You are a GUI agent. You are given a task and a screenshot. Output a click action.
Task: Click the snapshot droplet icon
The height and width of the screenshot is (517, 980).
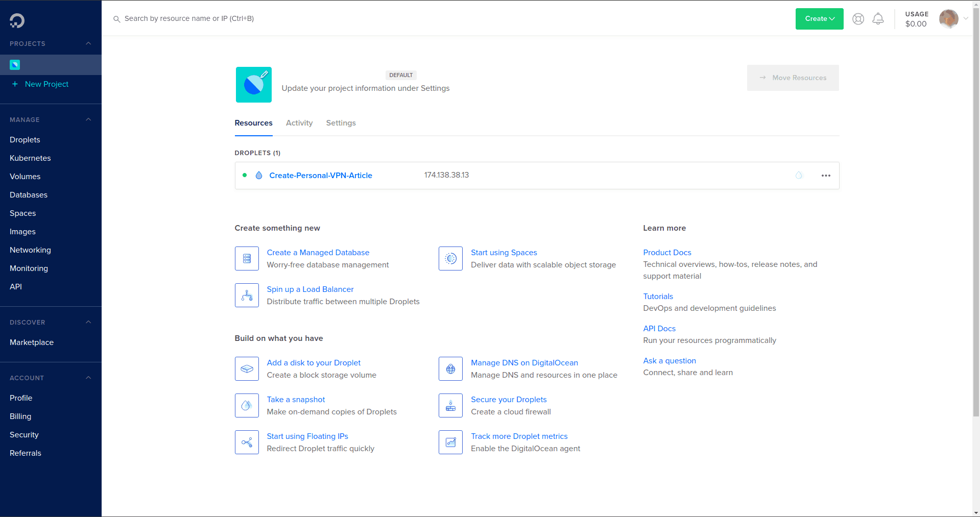coord(247,406)
